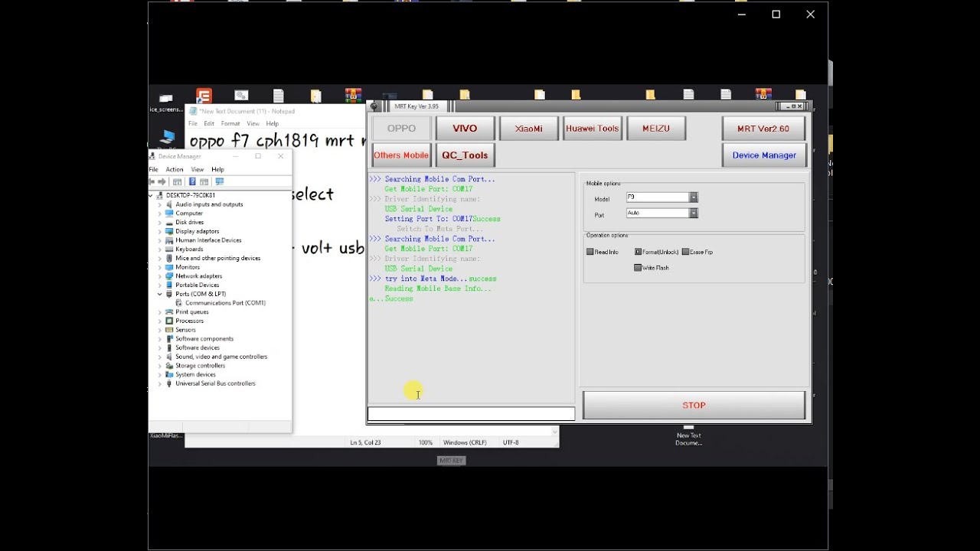Click the UTF-8 encoding in Notepad status bar

tap(511, 442)
